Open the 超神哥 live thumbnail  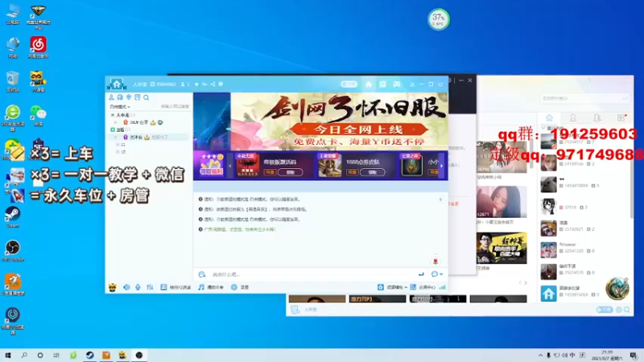(x=502, y=249)
